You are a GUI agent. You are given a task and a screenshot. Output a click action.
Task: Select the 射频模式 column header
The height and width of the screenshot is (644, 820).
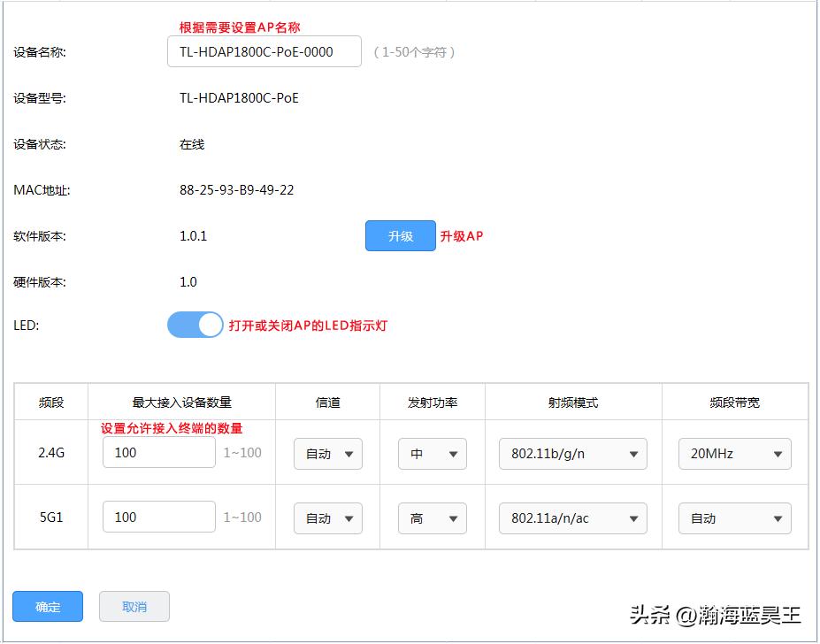click(572, 402)
